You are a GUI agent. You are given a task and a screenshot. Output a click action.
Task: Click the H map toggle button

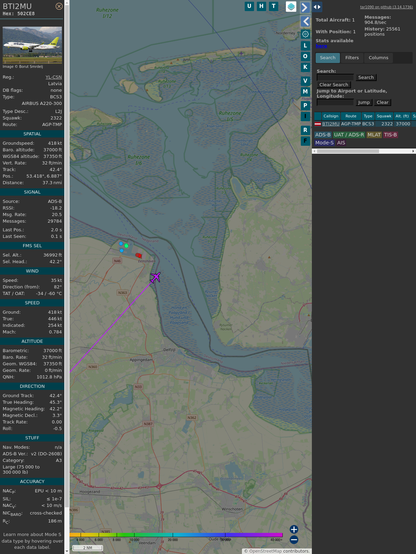coord(261,6)
